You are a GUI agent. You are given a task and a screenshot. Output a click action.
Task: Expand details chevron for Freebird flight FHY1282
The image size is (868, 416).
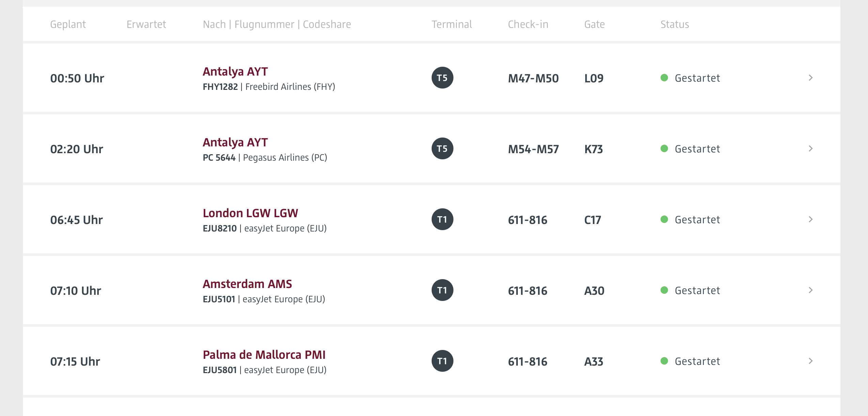click(811, 78)
